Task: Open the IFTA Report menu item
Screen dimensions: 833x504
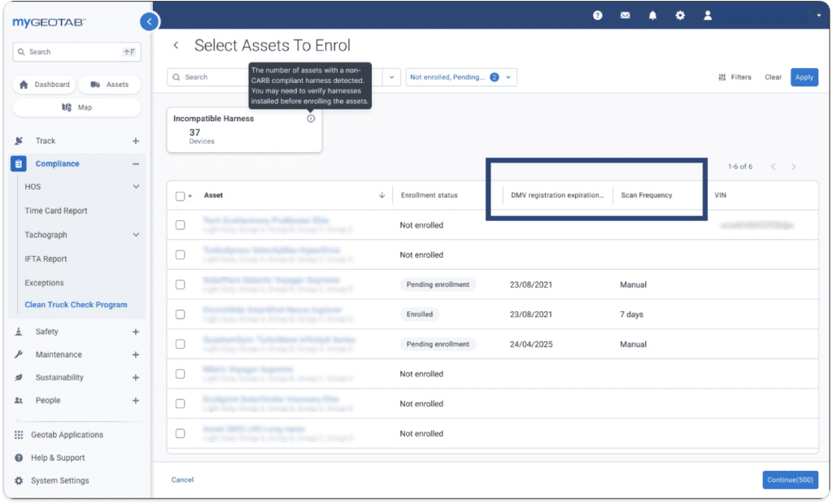Action: [46, 259]
